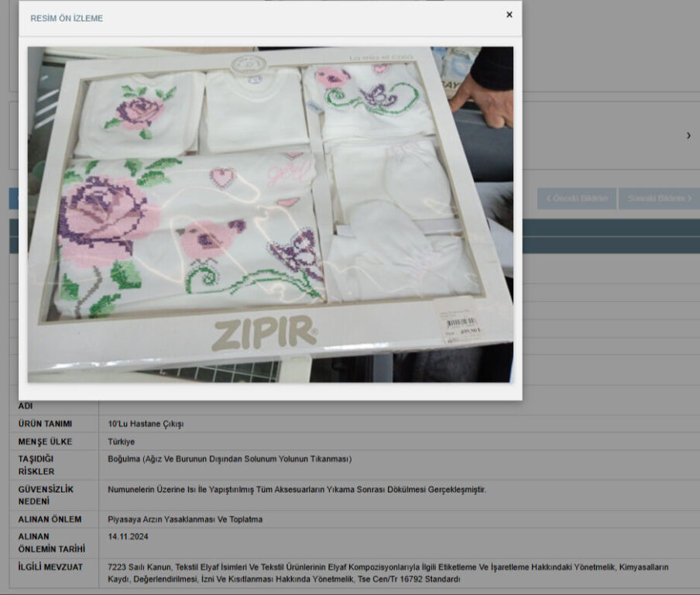
Task: Open Sonraki Bildirim
Action: (658, 198)
